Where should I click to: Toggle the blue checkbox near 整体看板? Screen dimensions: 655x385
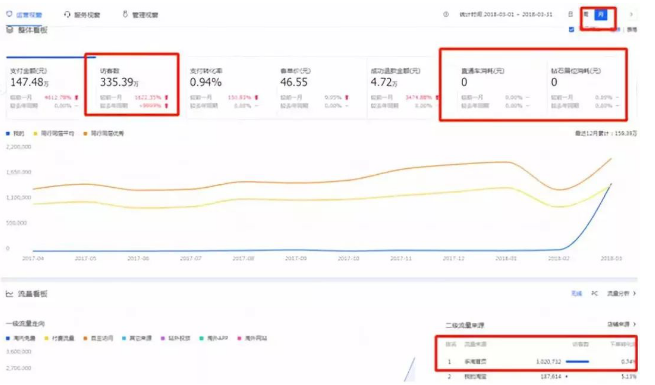pyautogui.click(x=571, y=29)
